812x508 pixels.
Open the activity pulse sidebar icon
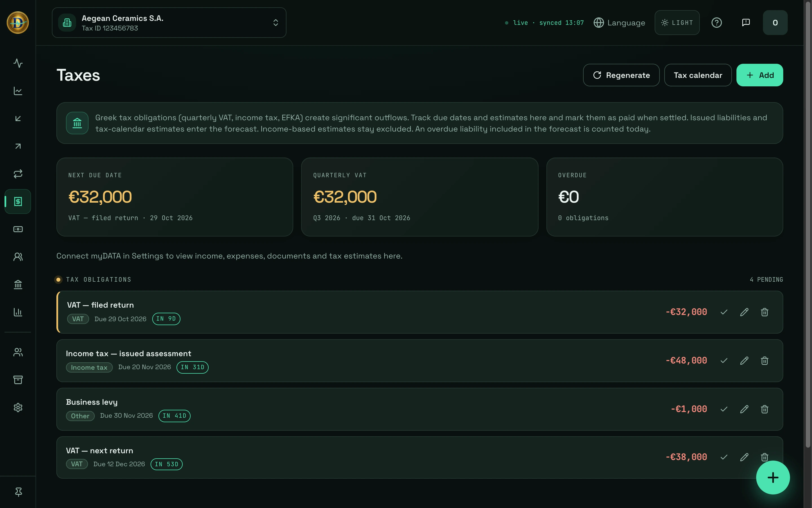[18, 63]
